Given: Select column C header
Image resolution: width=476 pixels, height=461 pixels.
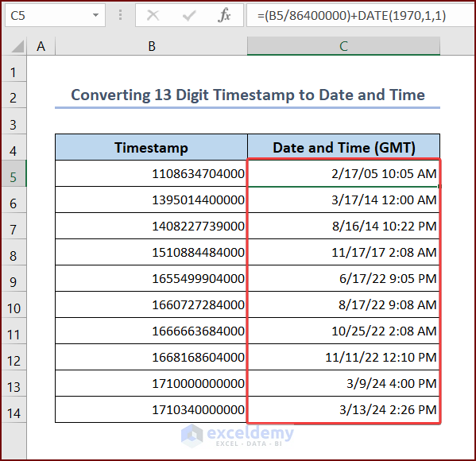Looking at the screenshot, I should tap(343, 46).
